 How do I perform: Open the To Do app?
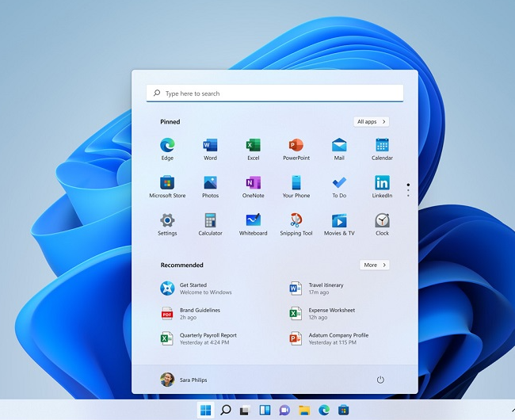pos(339,186)
